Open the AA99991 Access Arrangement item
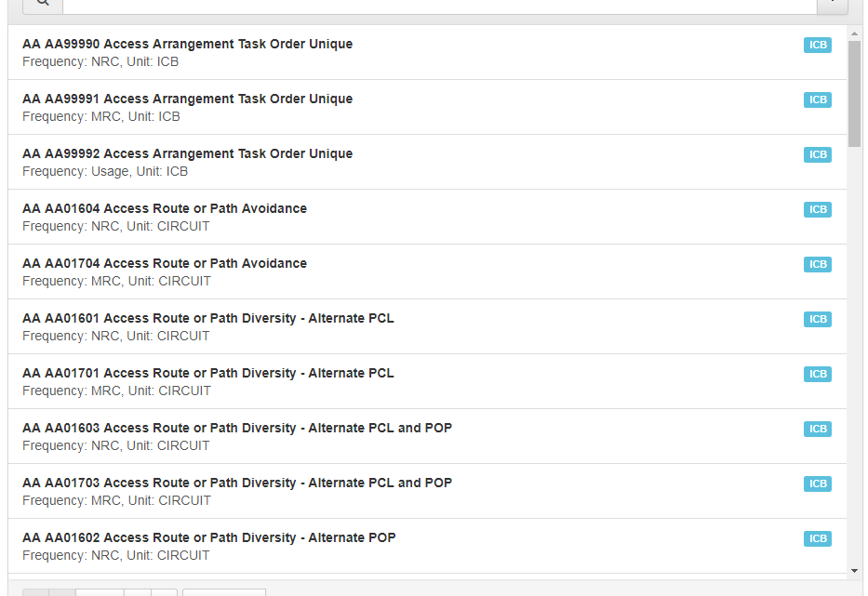Viewport: 868px width, 596px height. coord(187,99)
